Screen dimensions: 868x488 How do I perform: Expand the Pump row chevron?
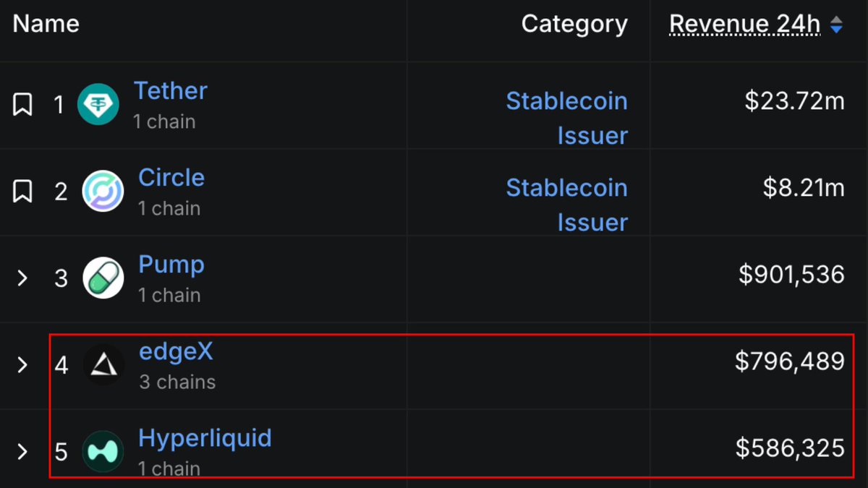click(x=22, y=278)
